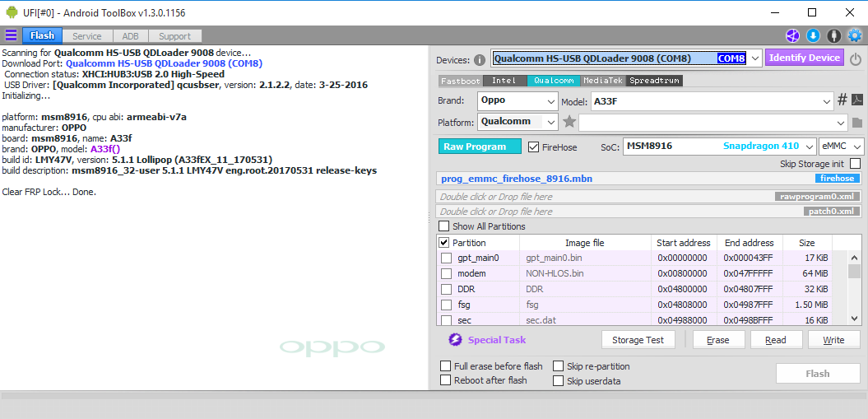The image size is (868, 419).
Task: Click the Image file column header
Action: [x=585, y=243]
